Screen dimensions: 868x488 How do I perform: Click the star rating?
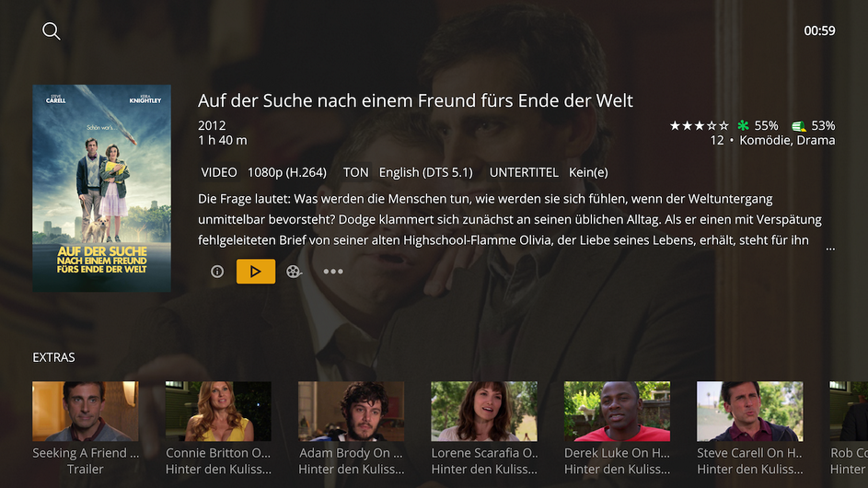pos(700,126)
